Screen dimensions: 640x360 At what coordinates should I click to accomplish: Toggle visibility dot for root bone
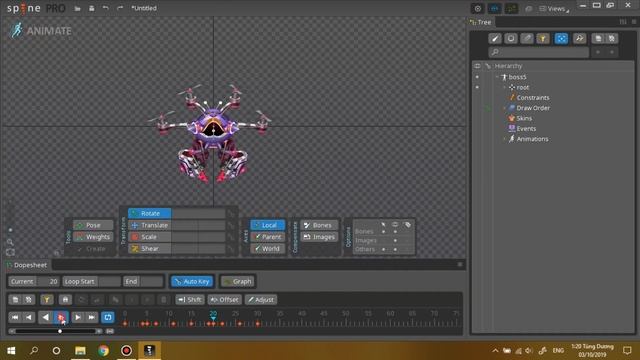pos(477,87)
